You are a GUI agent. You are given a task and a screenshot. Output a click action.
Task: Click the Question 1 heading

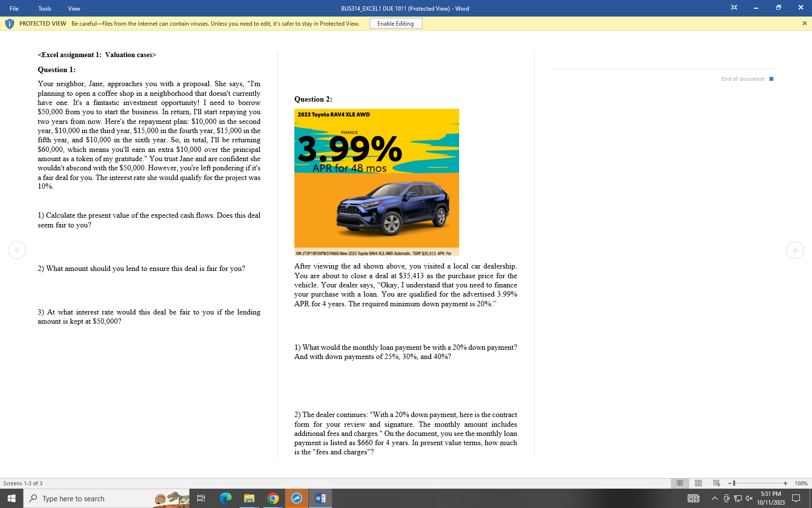click(x=57, y=70)
